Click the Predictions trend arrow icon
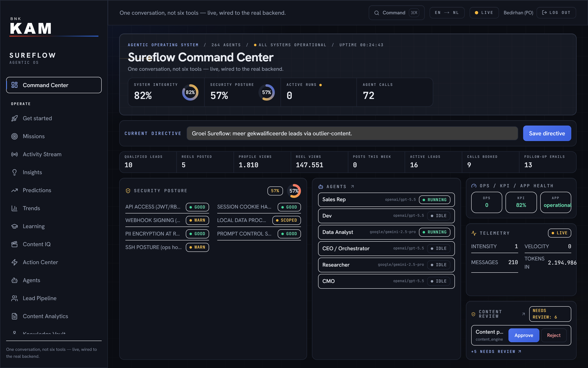 click(14, 190)
